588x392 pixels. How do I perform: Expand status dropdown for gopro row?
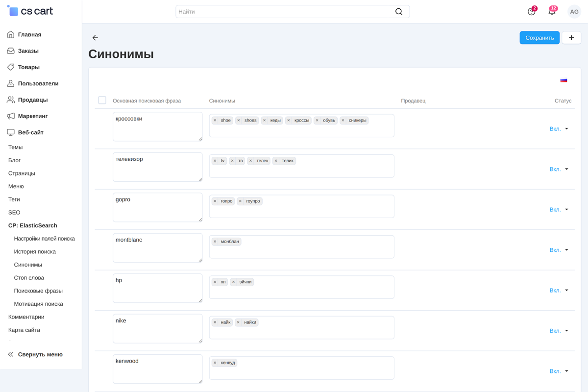click(x=559, y=210)
